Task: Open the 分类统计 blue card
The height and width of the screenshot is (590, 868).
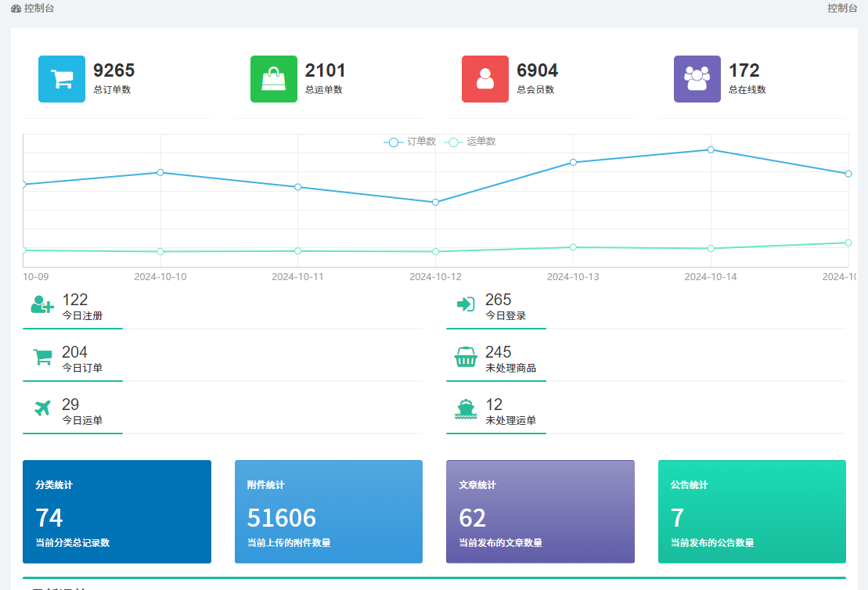Action: 117,511
